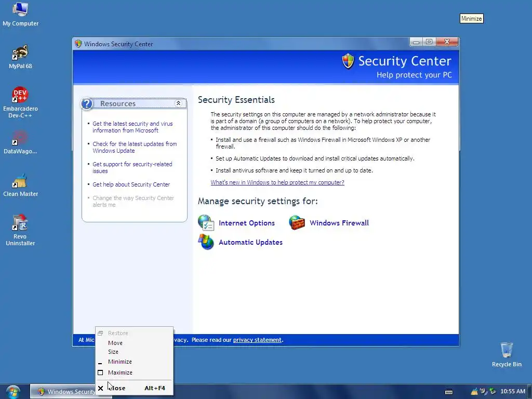Click 'Change the way Security Center alerts me'
Screen dimensions: 532x399
134,201
